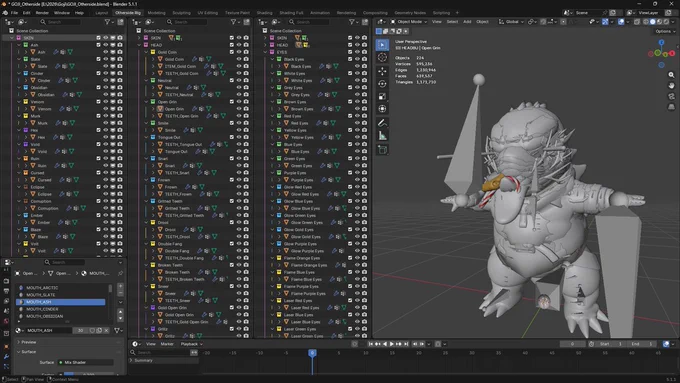Unlink the MOUTH_ASH material
The image size is (680, 383).
click(106, 331)
